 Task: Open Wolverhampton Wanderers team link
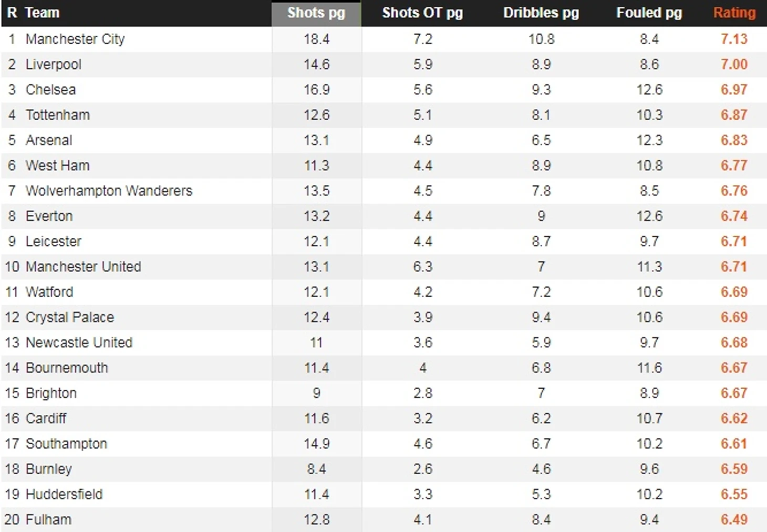(109, 191)
